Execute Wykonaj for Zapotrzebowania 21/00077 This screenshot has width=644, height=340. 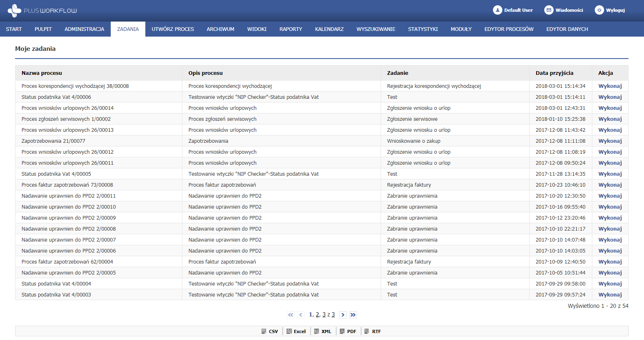click(x=610, y=141)
